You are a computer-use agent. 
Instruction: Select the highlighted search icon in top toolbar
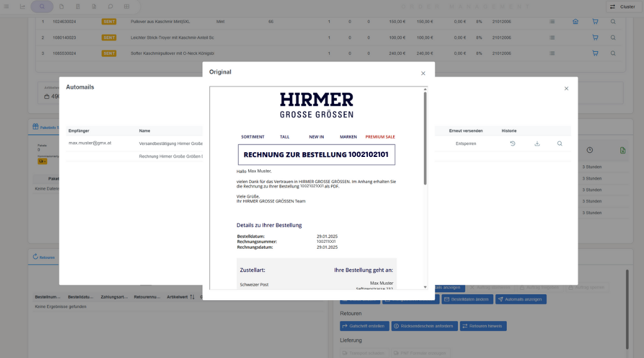[x=42, y=7]
